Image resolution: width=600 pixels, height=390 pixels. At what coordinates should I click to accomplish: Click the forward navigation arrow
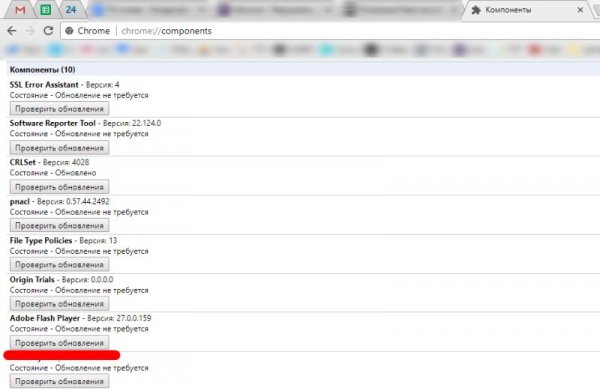(30, 31)
